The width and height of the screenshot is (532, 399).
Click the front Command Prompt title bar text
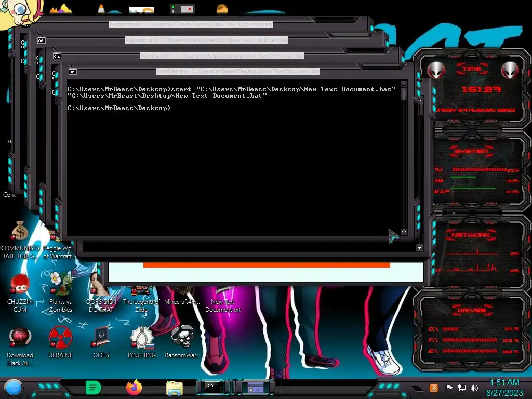pos(237,71)
